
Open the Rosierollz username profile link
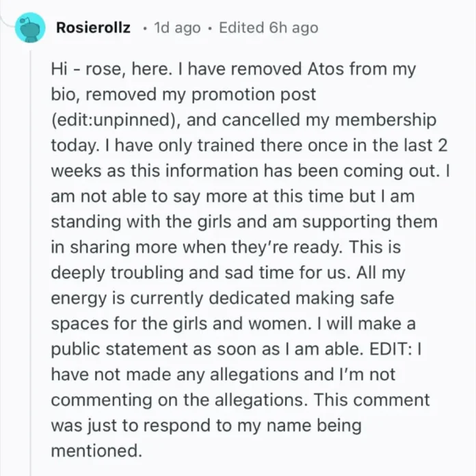[x=93, y=28]
